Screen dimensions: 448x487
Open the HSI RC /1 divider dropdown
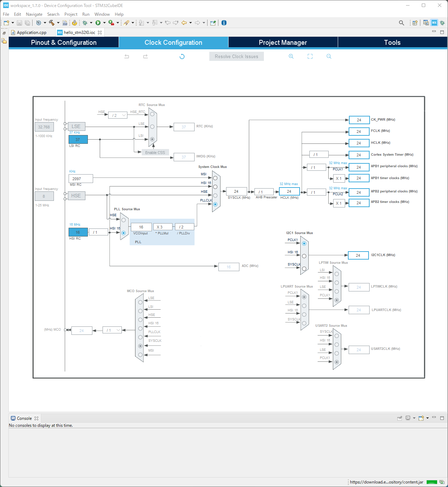(x=98, y=232)
